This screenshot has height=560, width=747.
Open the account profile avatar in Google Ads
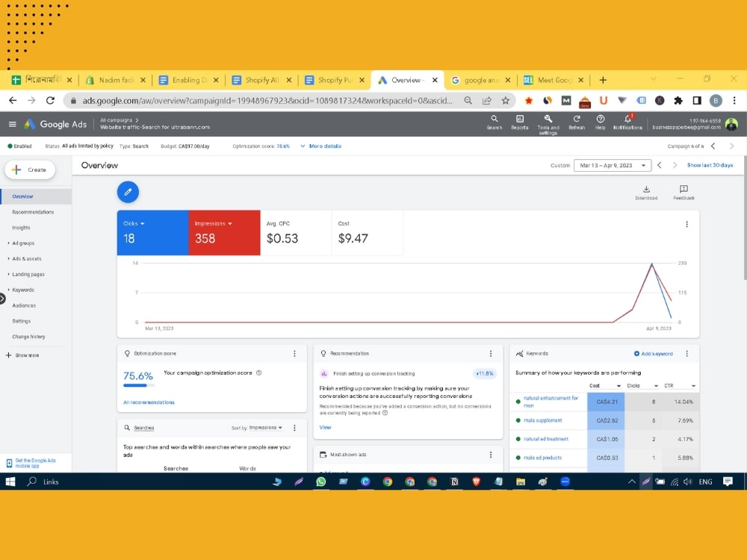pyautogui.click(x=731, y=124)
